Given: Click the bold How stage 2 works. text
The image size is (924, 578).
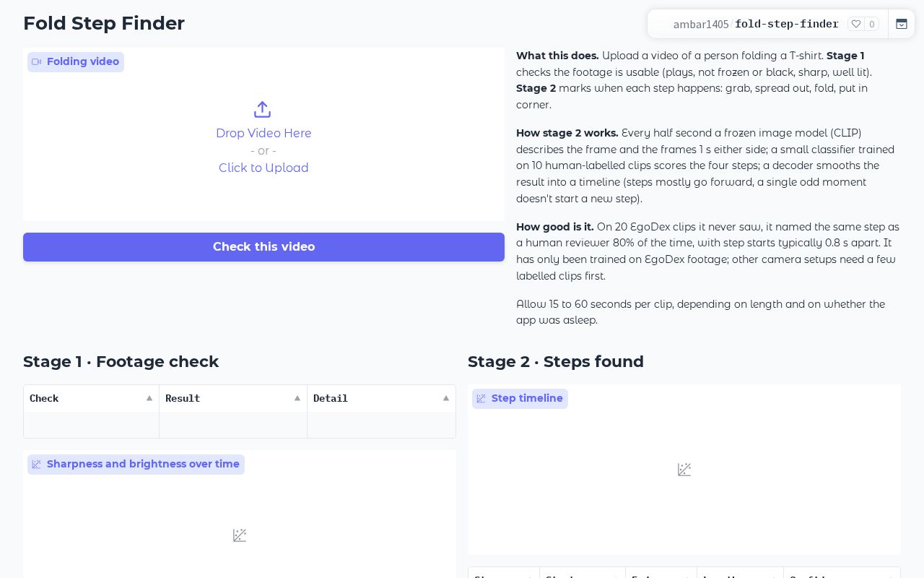Looking at the screenshot, I should [567, 133].
